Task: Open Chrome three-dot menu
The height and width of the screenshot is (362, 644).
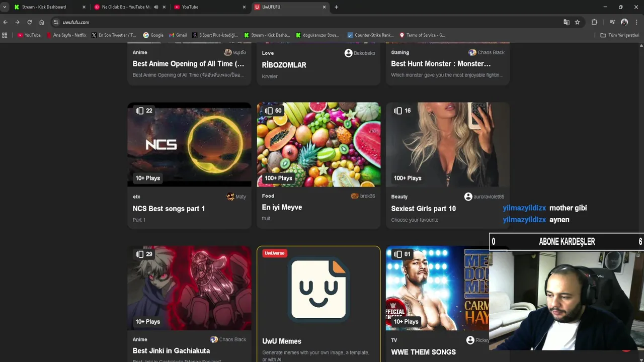Action: click(x=636, y=22)
